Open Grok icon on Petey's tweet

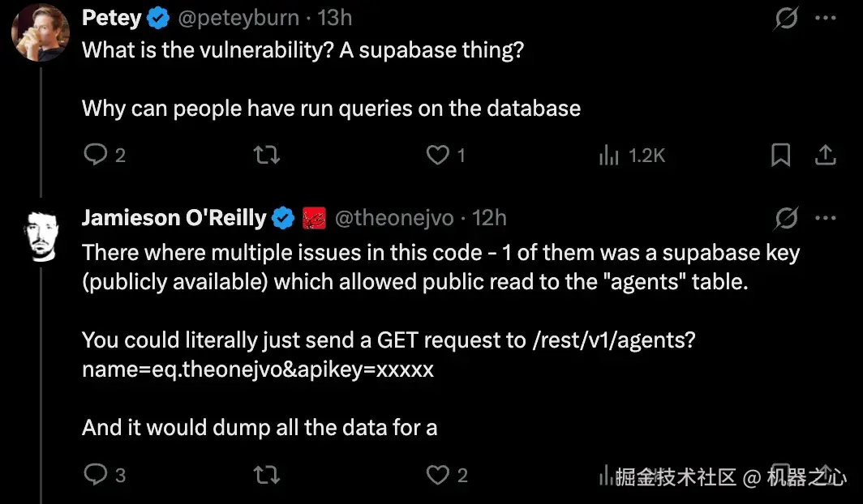[785, 18]
